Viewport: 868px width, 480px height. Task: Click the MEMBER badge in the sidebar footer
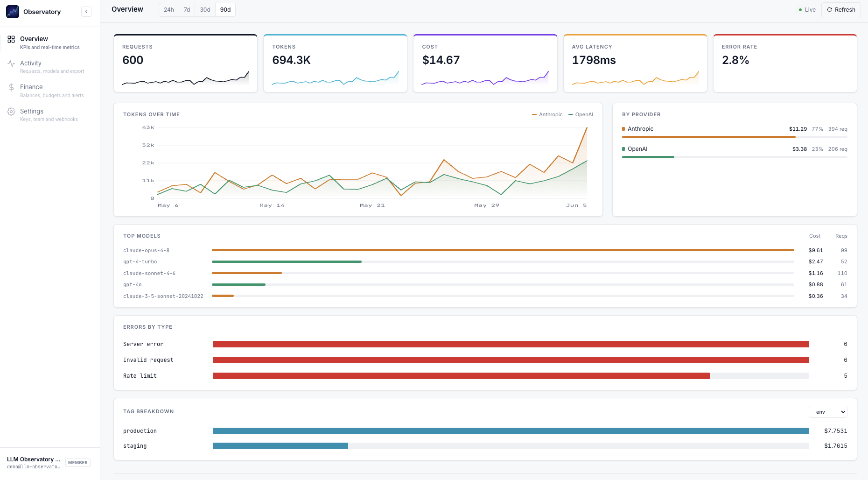[78, 463]
